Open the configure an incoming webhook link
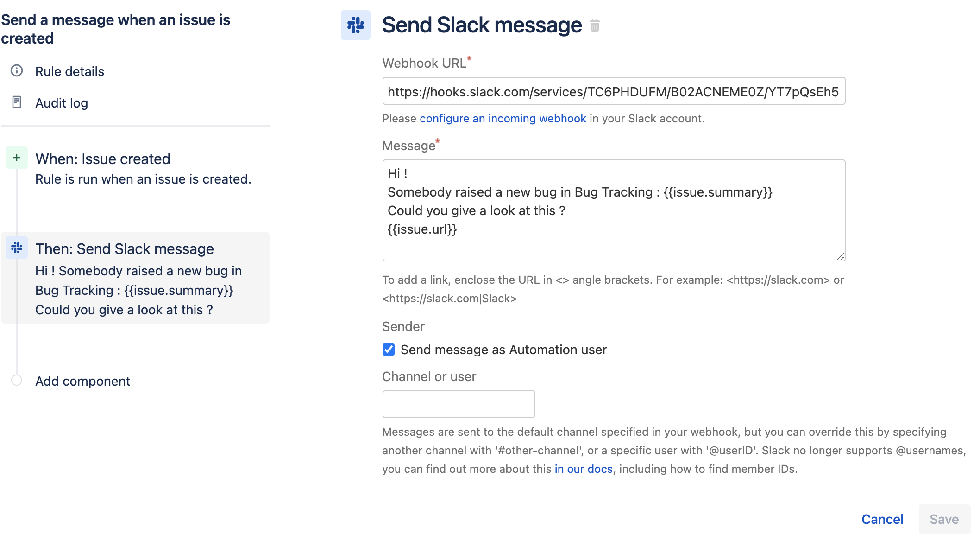The width and height of the screenshot is (980, 547). (x=503, y=118)
